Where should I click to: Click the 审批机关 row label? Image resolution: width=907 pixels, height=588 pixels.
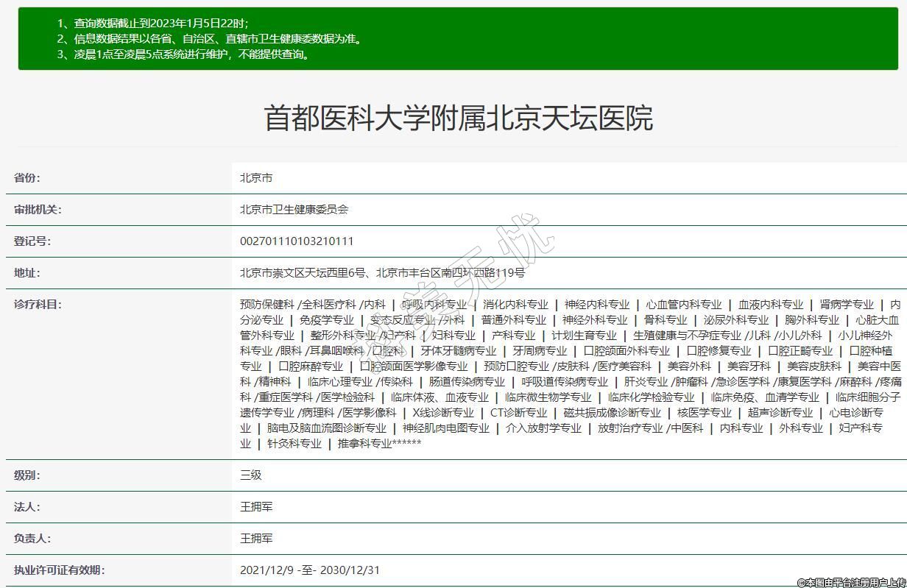tap(38, 210)
